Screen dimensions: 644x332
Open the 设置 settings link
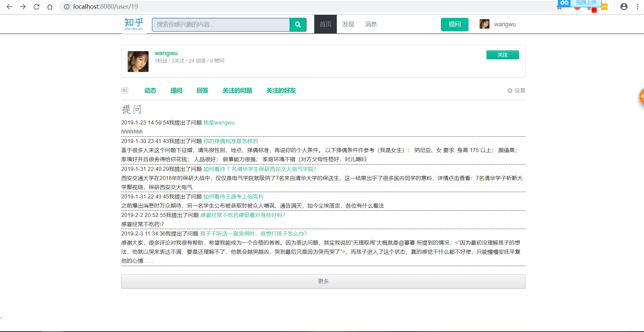pyautogui.click(x=520, y=90)
